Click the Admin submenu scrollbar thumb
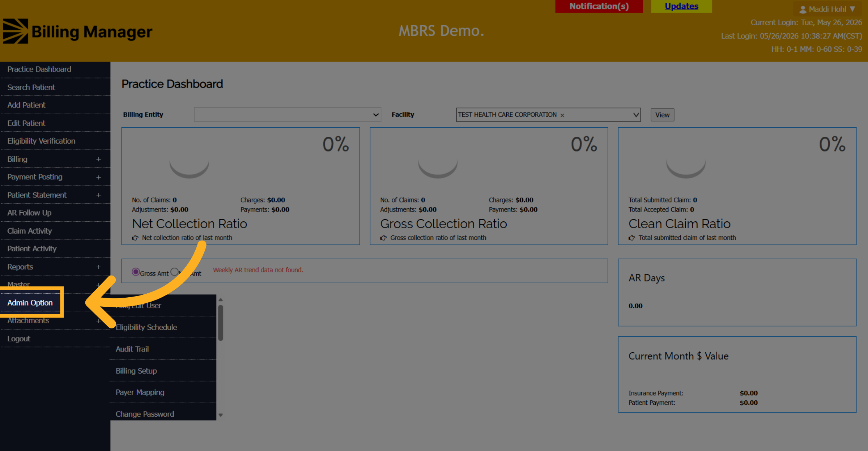868x451 pixels. click(221, 323)
